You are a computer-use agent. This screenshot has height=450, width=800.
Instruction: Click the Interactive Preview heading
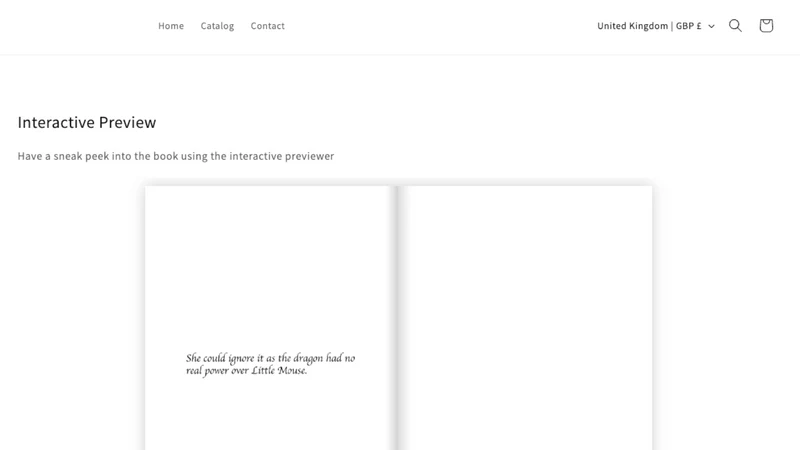point(87,122)
